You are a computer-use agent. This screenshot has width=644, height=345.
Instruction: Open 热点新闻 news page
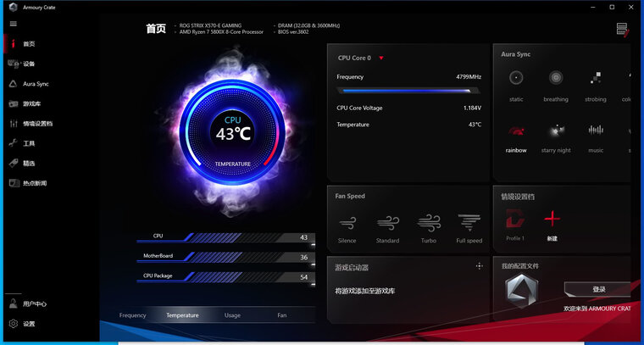(x=35, y=183)
